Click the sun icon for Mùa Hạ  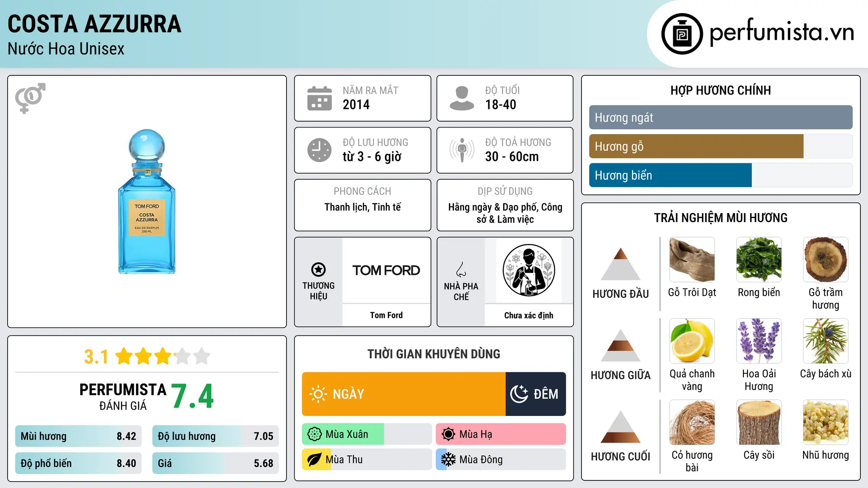[x=448, y=434]
